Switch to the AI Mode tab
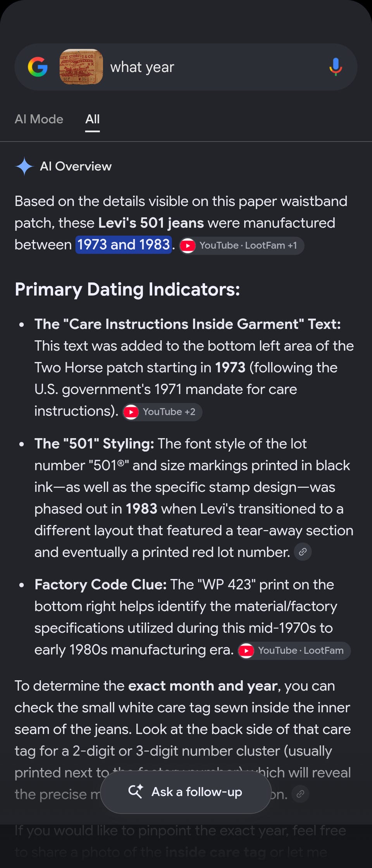The image size is (372, 868). tap(39, 119)
